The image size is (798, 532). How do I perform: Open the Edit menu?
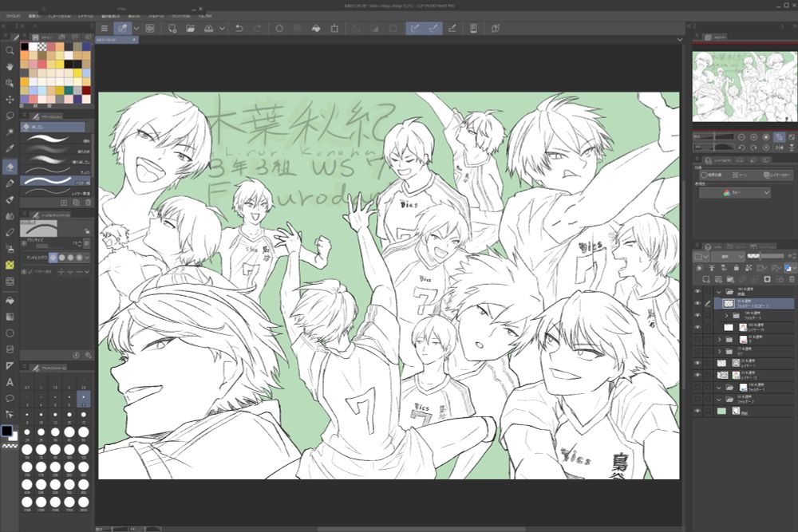34,16
